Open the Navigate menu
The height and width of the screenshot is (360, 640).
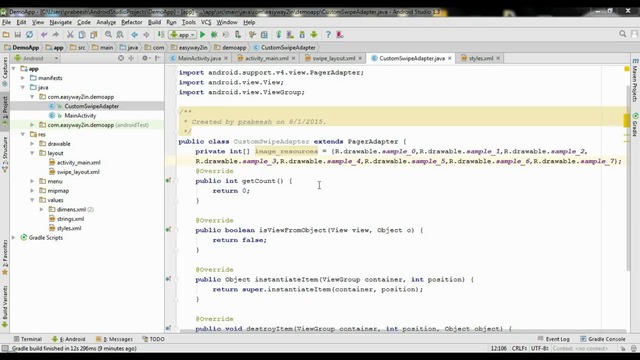point(60,22)
